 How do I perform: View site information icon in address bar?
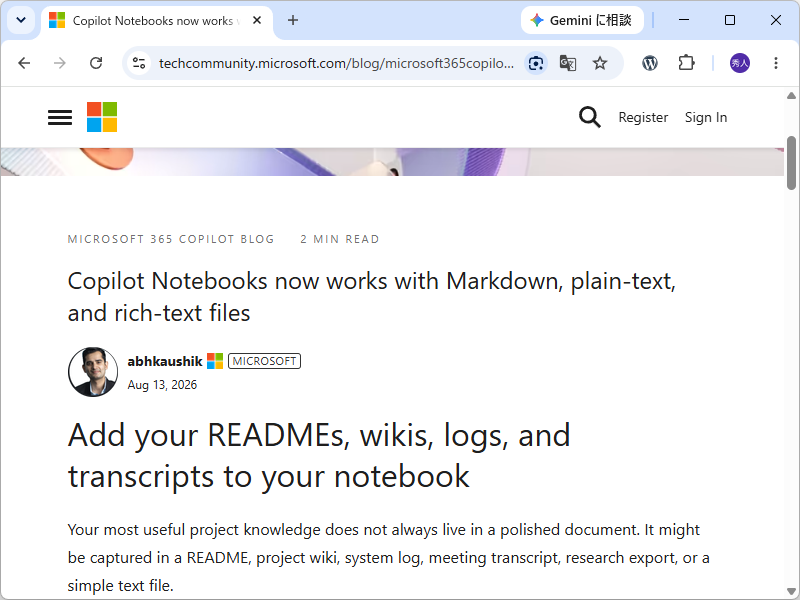tap(139, 63)
